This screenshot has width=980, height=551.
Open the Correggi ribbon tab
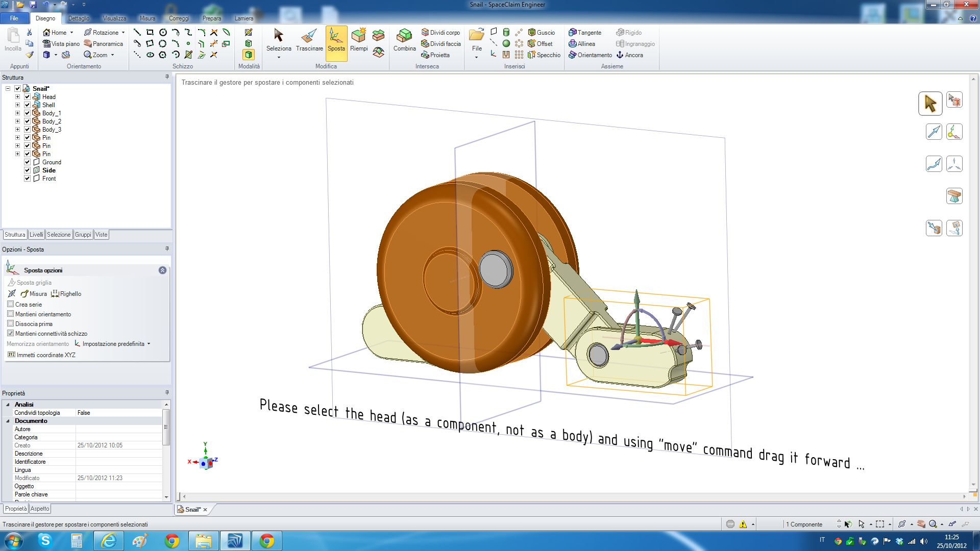coord(179,18)
